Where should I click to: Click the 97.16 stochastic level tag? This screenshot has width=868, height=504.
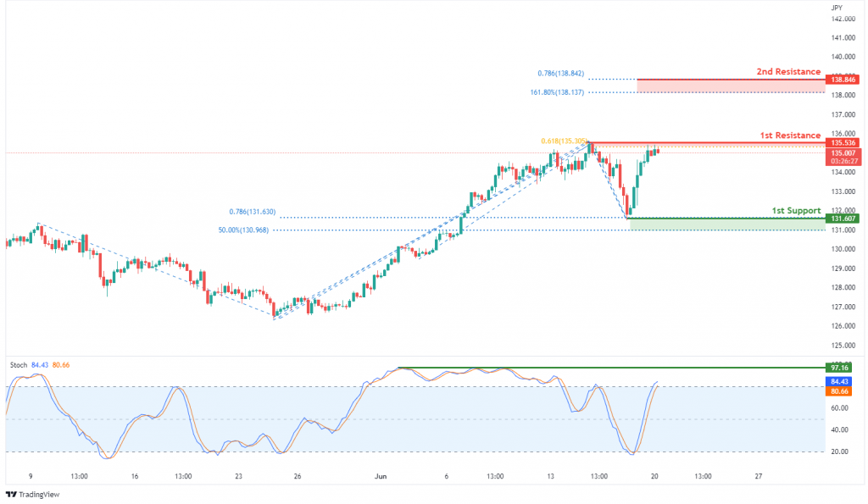tap(838, 368)
